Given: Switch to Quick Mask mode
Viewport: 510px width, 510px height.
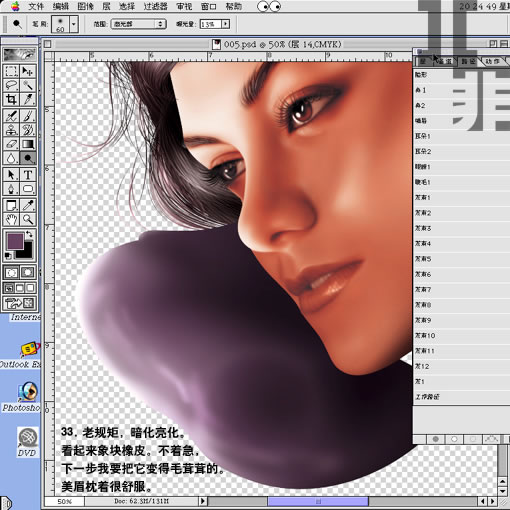Looking at the screenshot, I should 28,272.
